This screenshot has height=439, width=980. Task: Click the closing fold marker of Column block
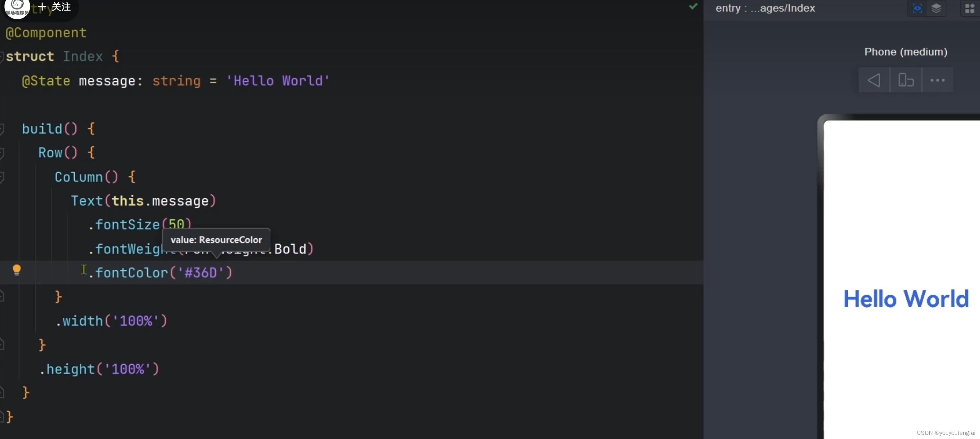click(x=2, y=297)
